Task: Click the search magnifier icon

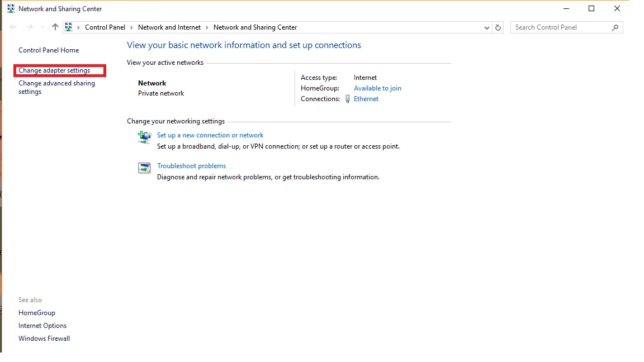Action: pyautogui.click(x=615, y=27)
